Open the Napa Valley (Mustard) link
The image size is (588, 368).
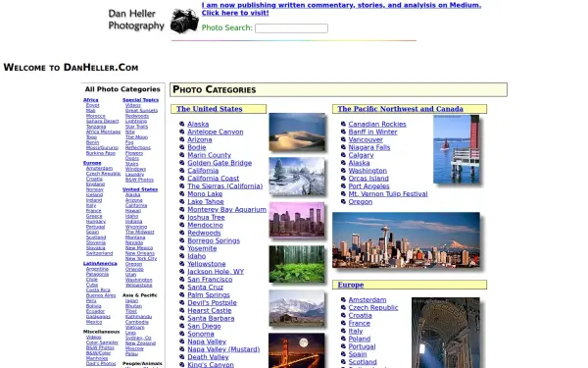(223, 349)
